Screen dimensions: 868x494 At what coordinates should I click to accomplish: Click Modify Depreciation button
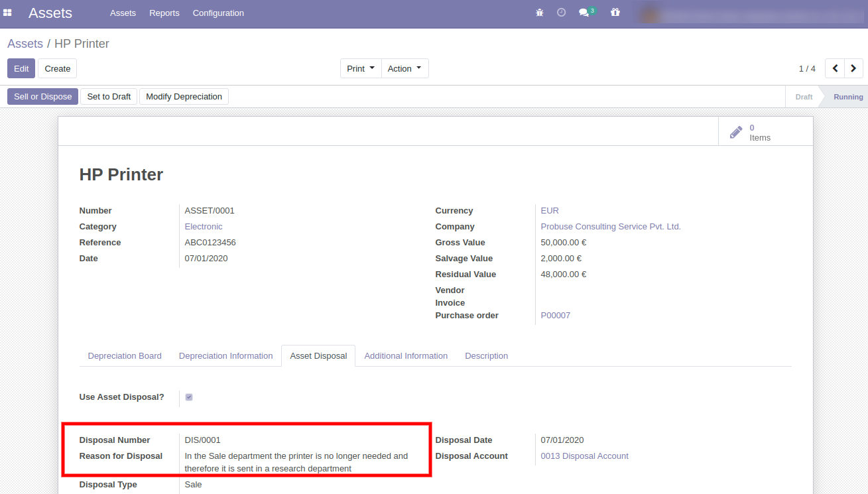click(x=184, y=97)
